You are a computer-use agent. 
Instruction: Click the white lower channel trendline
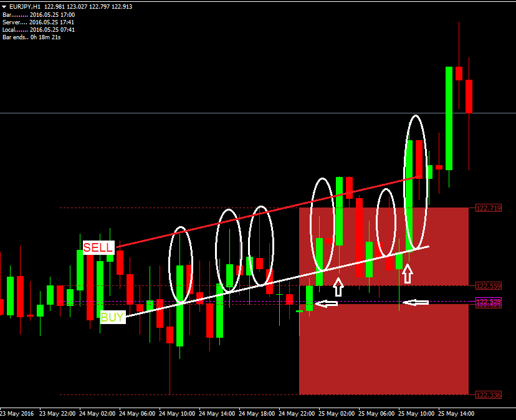278,282
